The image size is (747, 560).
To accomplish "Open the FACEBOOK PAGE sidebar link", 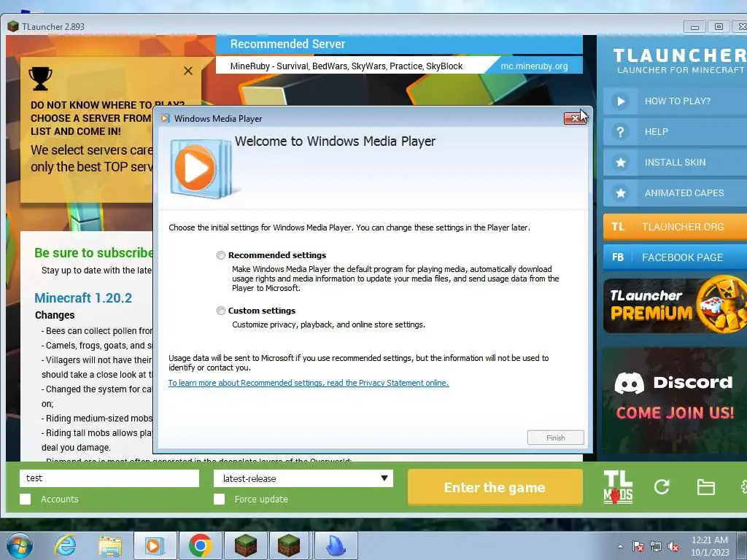I will [675, 257].
